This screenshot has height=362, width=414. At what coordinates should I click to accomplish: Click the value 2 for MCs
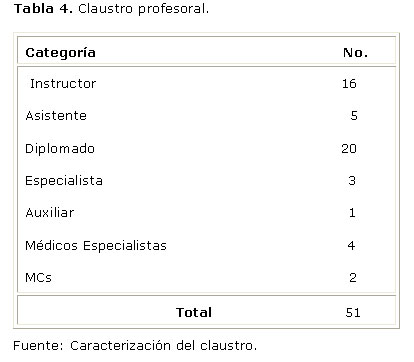pyautogui.click(x=353, y=278)
